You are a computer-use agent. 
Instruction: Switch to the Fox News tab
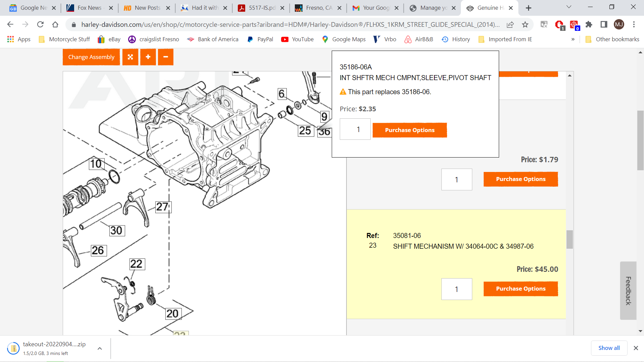[x=89, y=8]
